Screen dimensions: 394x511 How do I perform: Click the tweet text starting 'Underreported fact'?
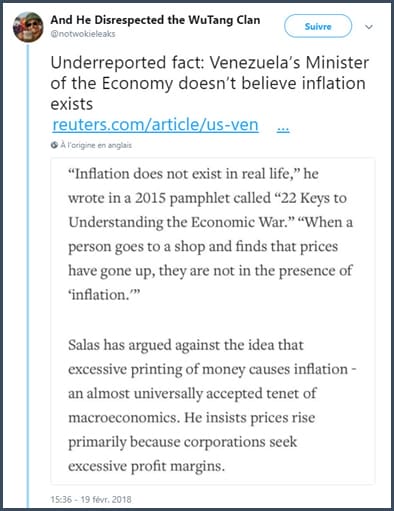[209, 83]
